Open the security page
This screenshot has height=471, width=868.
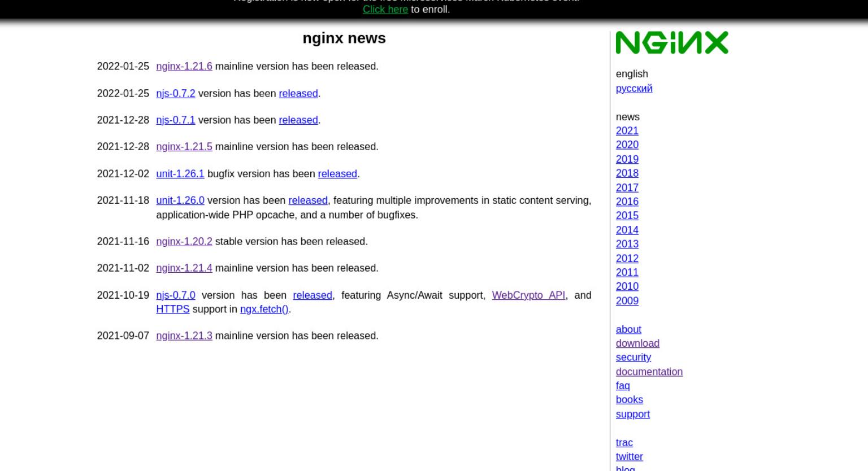(x=633, y=357)
